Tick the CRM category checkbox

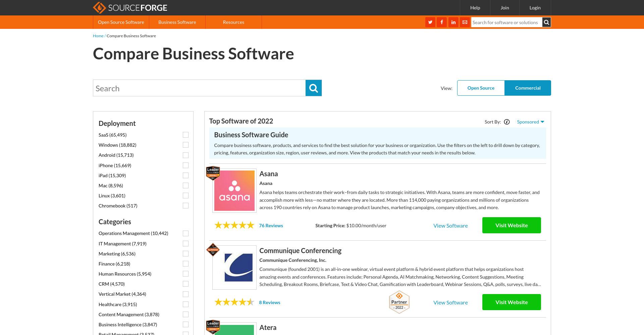(x=185, y=284)
